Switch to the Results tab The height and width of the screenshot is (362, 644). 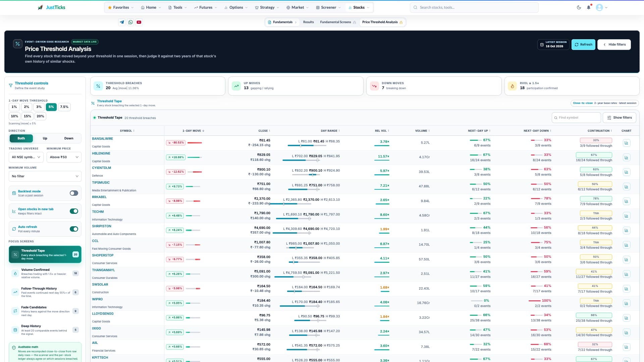308,22
